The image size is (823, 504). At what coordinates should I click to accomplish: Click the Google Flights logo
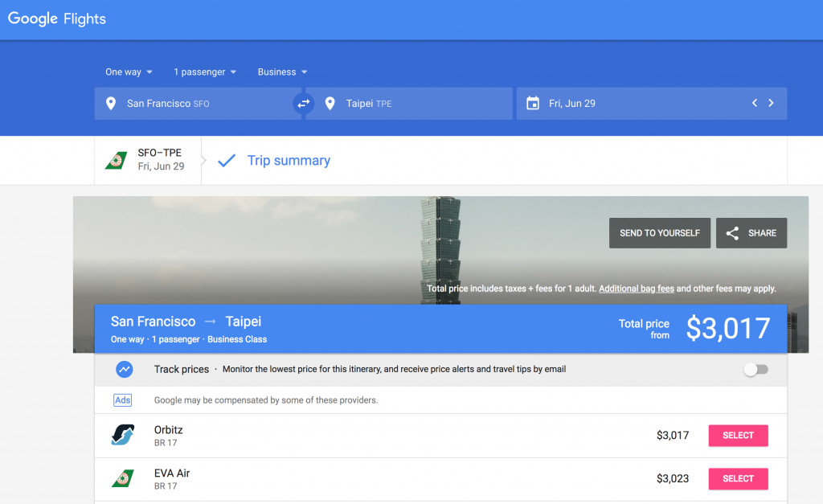(57, 19)
